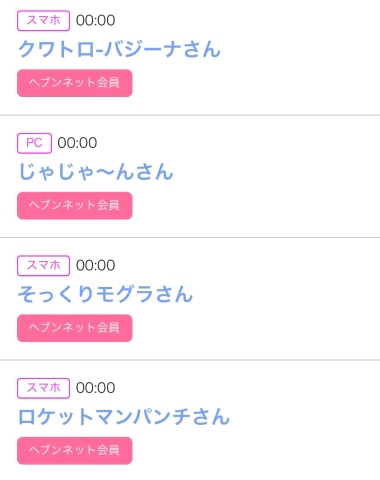This screenshot has height=480, width=380.
Task: Click blank area right of じゃじゃ〜んさん name
Action: point(277,172)
